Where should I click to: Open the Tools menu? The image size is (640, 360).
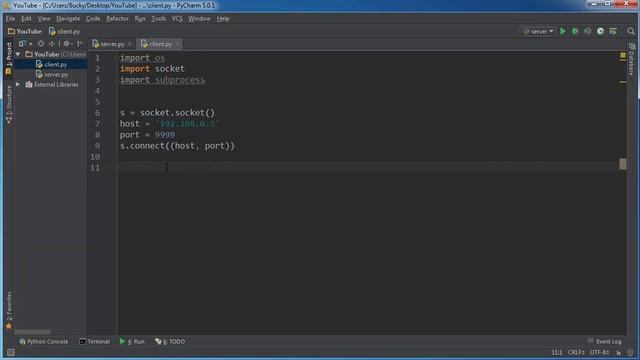pos(159,19)
